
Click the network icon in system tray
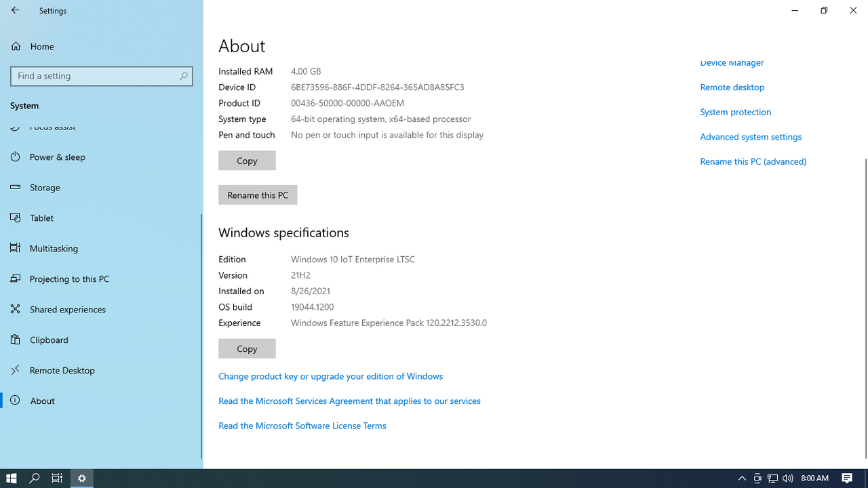click(x=772, y=479)
